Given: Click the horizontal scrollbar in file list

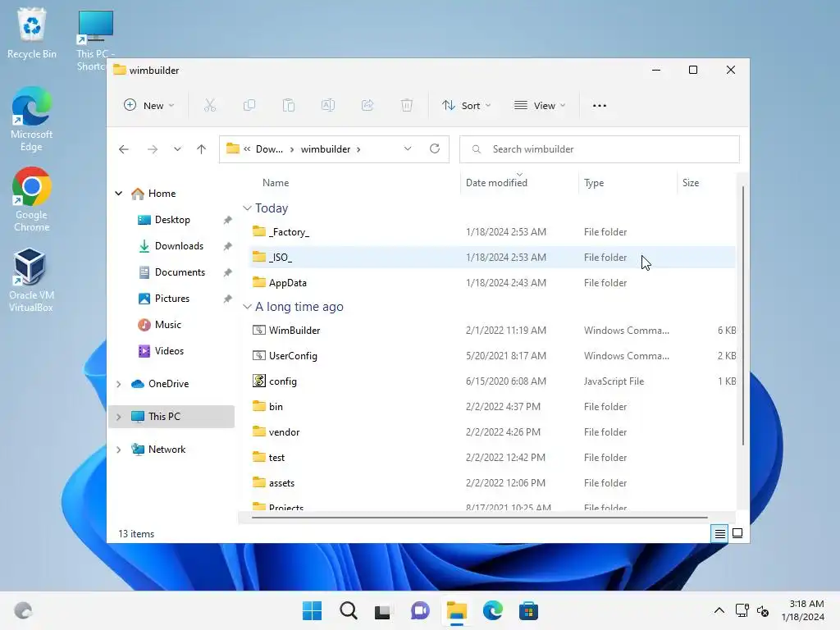Looking at the screenshot, I should click(x=479, y=518).
